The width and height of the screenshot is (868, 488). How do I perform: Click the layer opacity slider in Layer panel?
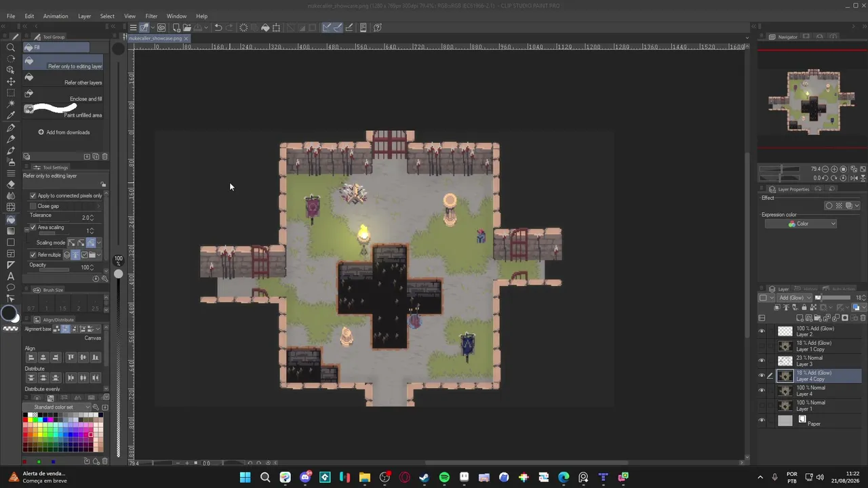point(833,298)
